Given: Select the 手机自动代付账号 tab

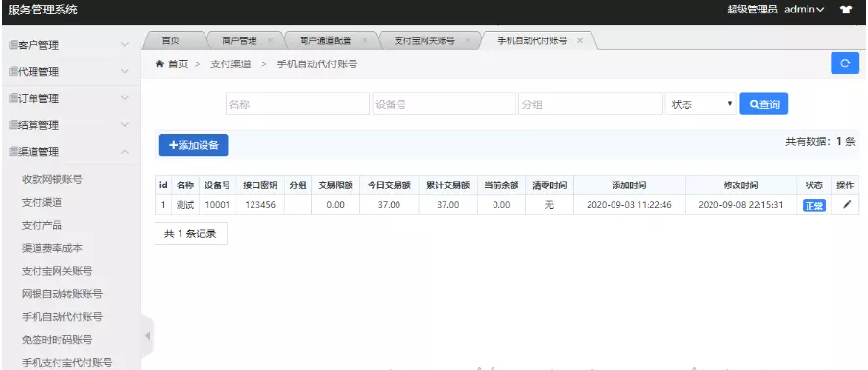Looking at the screenshot, I should [x=532, y=40].
